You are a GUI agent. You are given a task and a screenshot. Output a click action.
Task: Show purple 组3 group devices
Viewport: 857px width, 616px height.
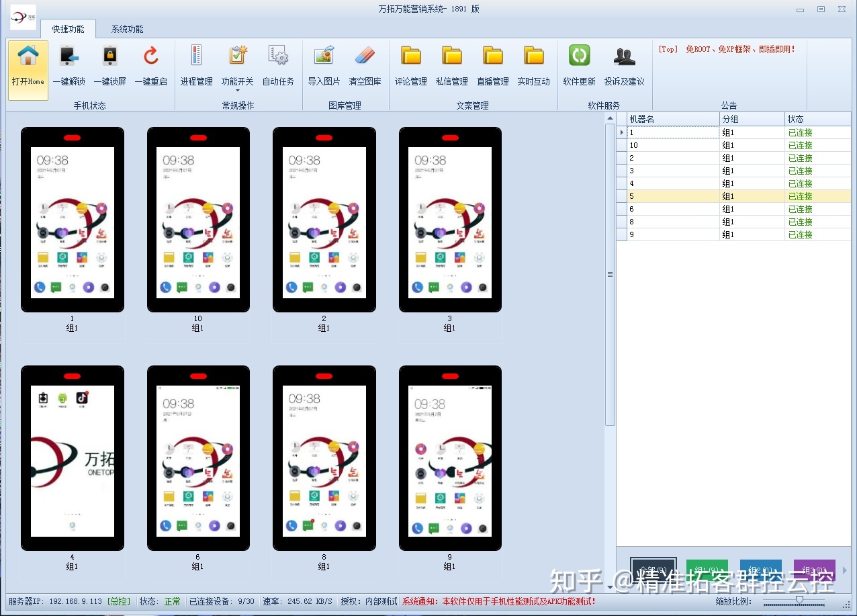point(814,570)
